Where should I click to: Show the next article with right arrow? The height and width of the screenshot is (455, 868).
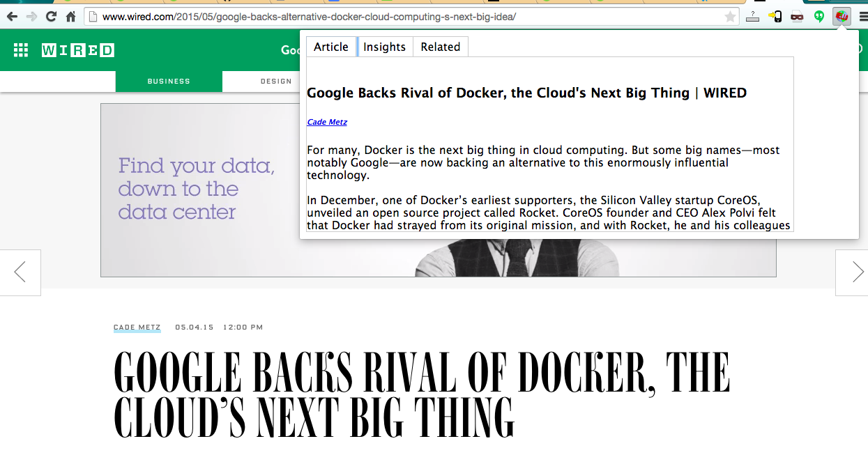click(852, 272)
